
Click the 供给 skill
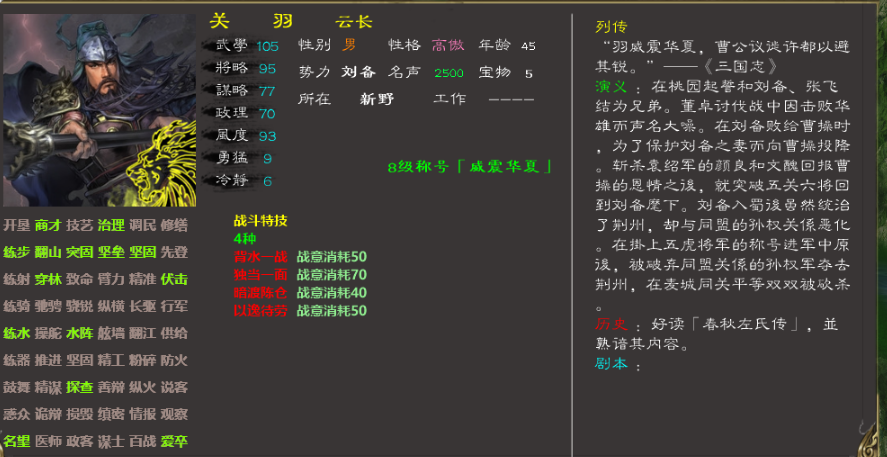174,334
